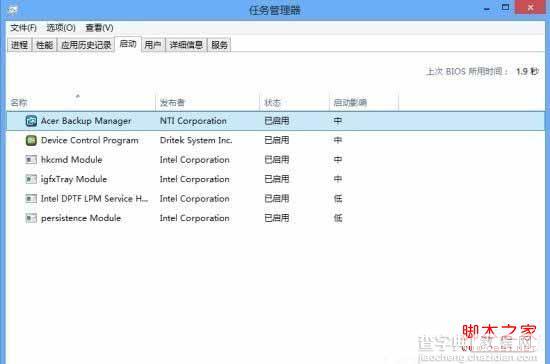The height and width of the screenshot is (364, 550).
Task: Click 已启用 status for persistence Module
Action: [277, 218]
